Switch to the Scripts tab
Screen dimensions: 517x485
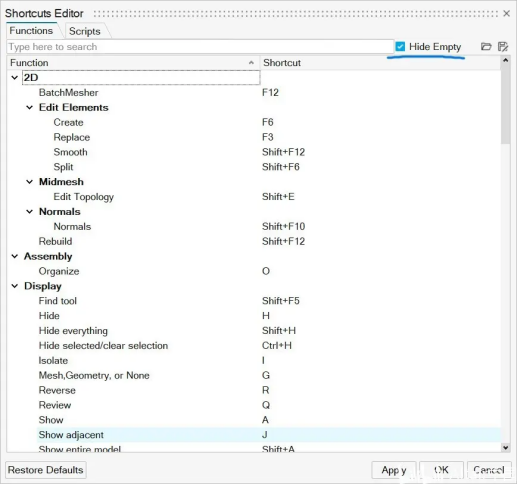tap(85, 31)
